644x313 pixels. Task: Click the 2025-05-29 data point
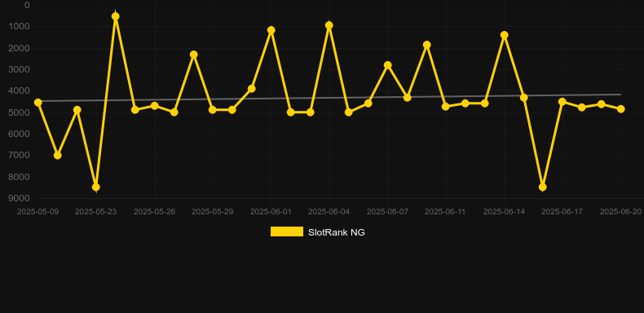pos(212,110)
